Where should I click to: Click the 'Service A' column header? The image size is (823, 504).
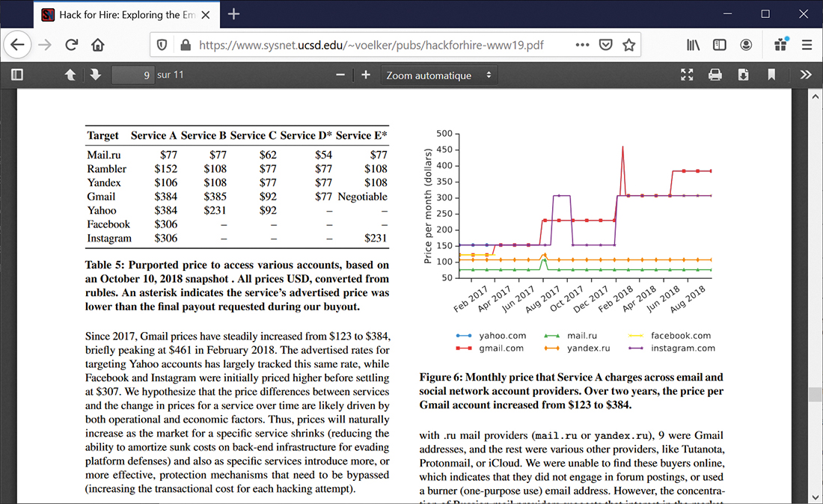click(x=153, y=135)
